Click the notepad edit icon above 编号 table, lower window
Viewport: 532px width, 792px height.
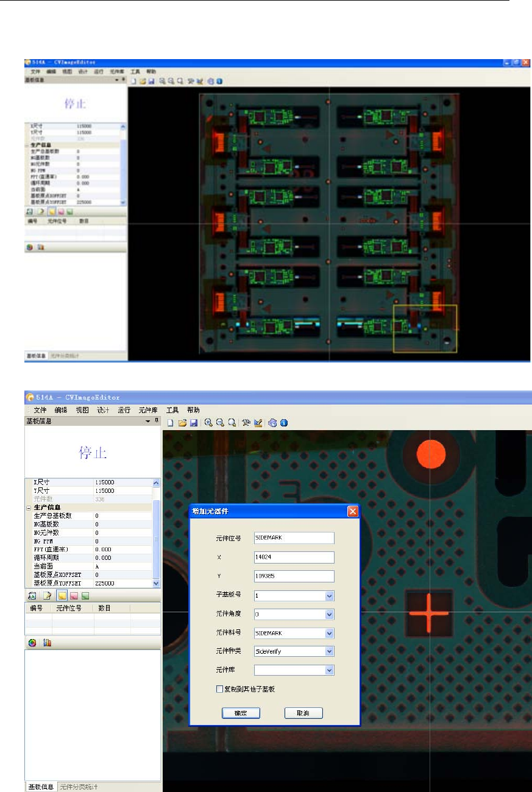pyautogui.click(x=48, y=595)
